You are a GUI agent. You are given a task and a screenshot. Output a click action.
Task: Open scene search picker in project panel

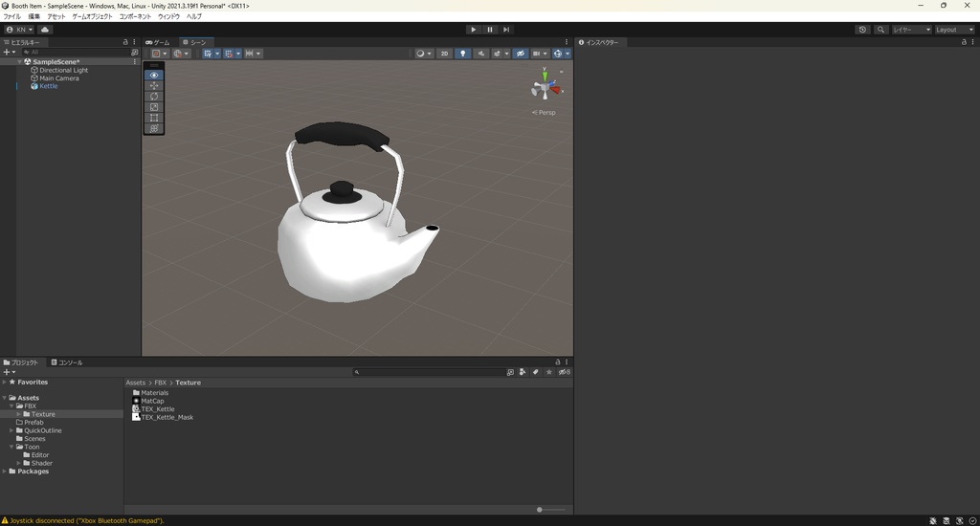coord(510,372)
